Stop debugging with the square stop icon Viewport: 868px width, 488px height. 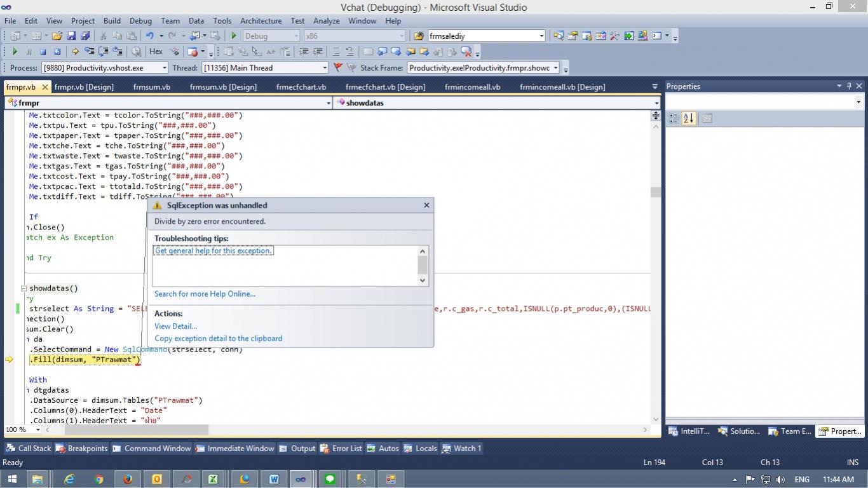point(43,52)
